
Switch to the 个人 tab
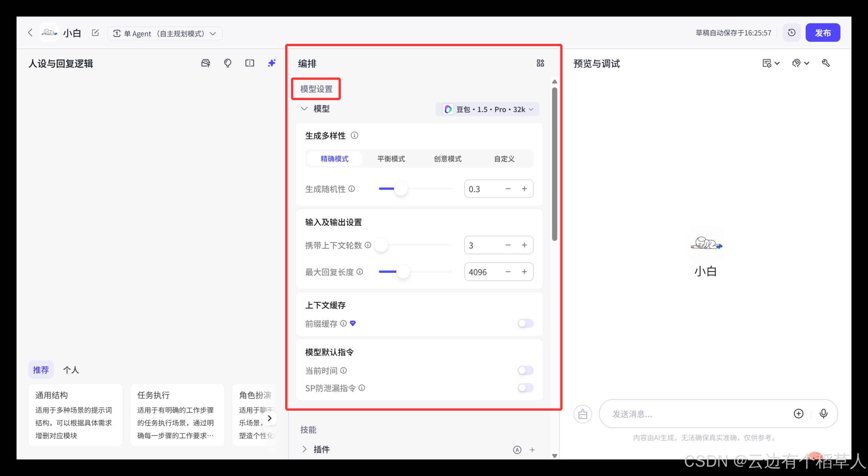pos(71,369)
